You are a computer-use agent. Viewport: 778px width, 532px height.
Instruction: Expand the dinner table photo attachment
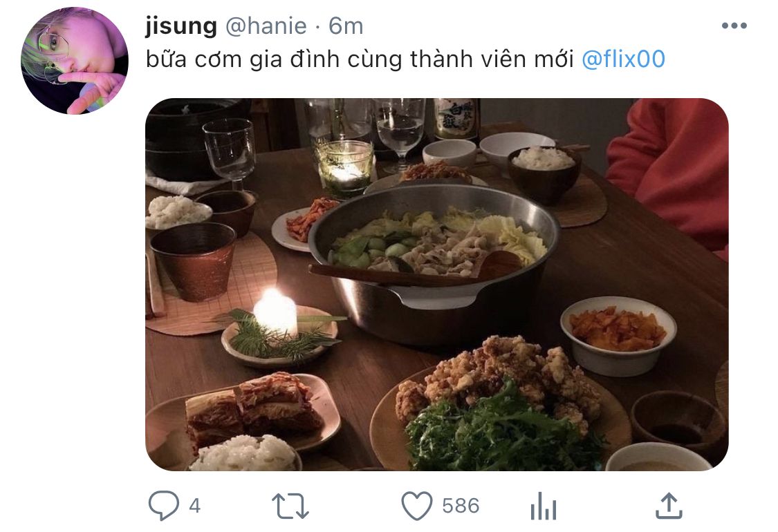(x=436, y=285)
